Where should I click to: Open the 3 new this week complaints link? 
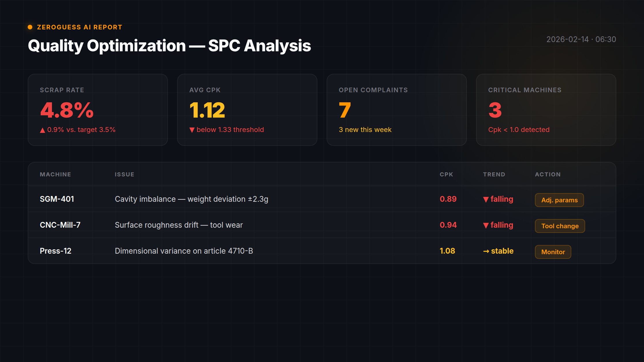[365, 130]
